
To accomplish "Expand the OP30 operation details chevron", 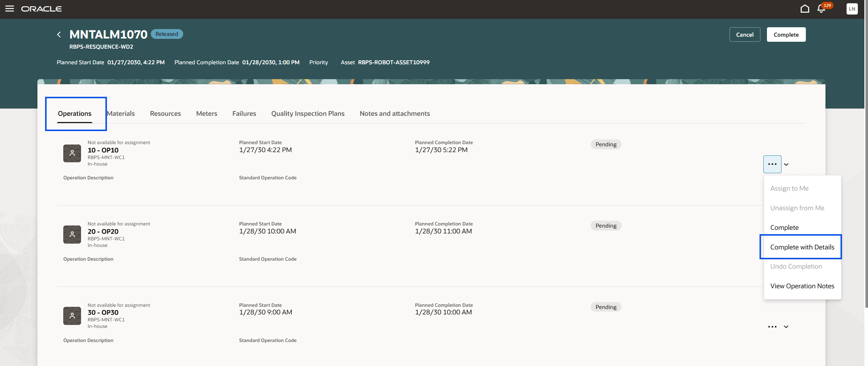I will click(786, 327).
